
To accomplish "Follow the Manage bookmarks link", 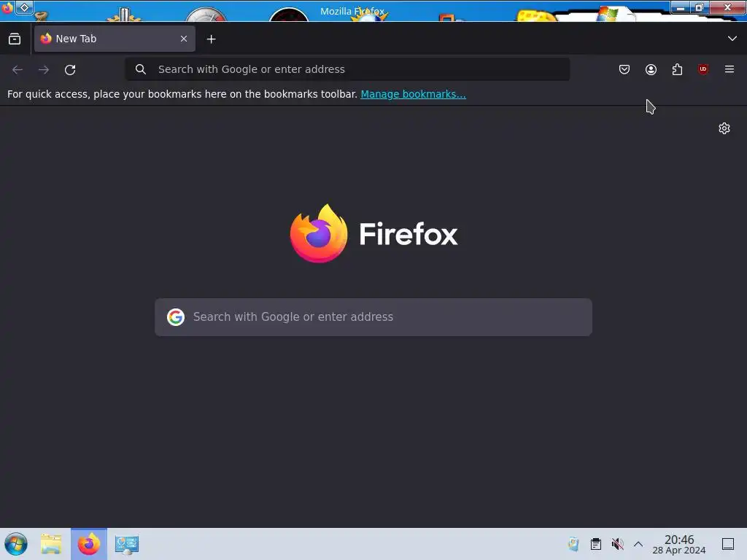I will pos(413,94).
